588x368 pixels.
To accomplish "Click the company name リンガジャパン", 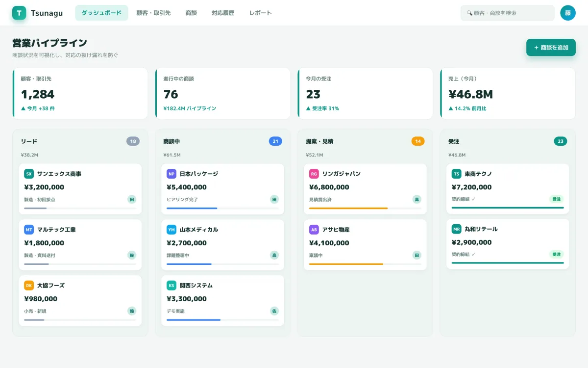I will [342, 174].
